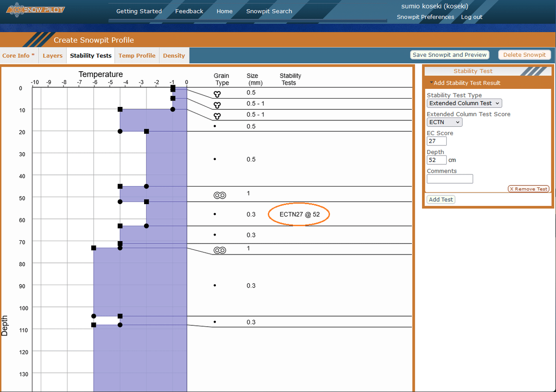This screenshot has width=556, height=392.
Task: Go to the Home page
Action: coord(225,11)
